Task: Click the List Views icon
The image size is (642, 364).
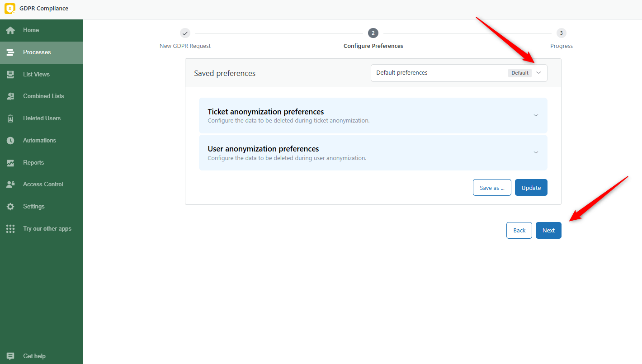Action: point(10,75)
